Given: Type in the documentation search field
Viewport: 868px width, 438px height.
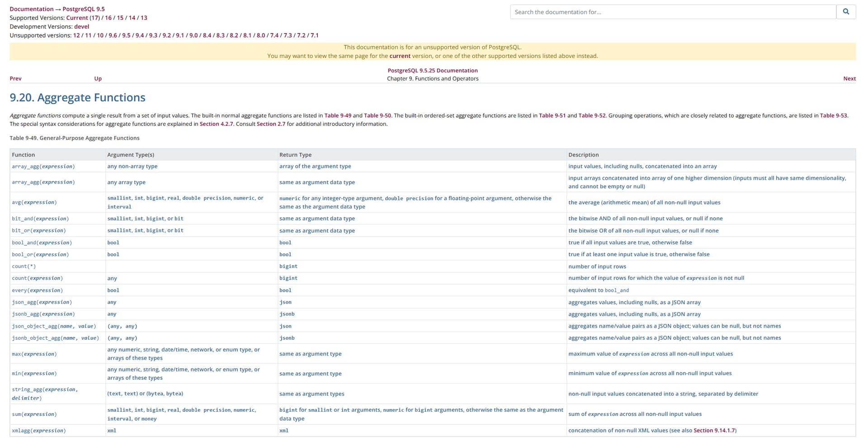Looking at the screenshot, I should click(x=673, y=12).
